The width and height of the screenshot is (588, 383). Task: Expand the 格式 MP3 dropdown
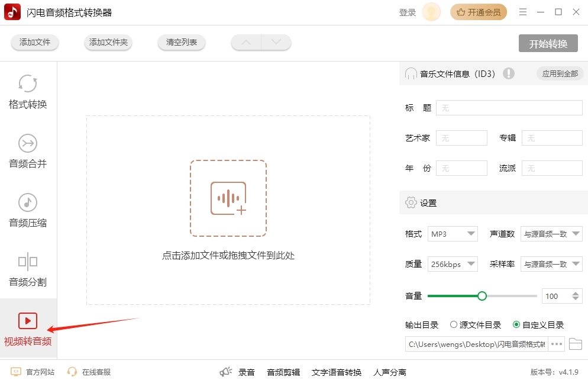[453, 234]
